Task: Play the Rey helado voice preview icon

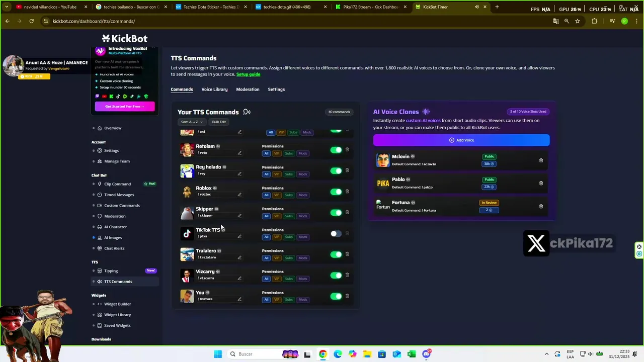Action: click(224, 167)
